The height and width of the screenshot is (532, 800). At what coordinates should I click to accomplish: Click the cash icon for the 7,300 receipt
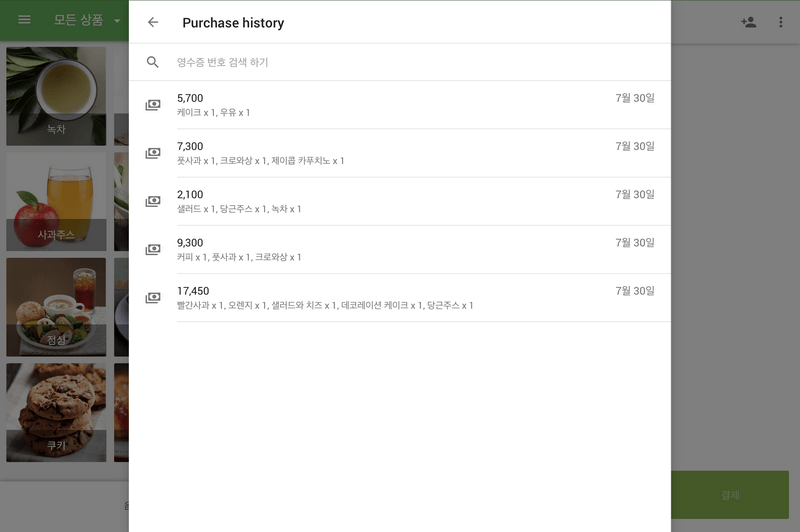tap(153, 153)
